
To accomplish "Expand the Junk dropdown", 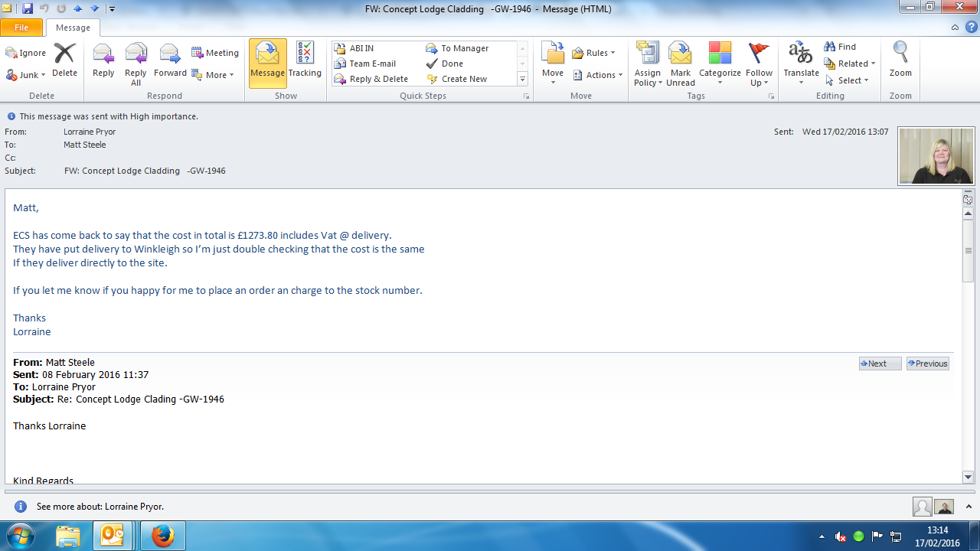I will [26, 75].
